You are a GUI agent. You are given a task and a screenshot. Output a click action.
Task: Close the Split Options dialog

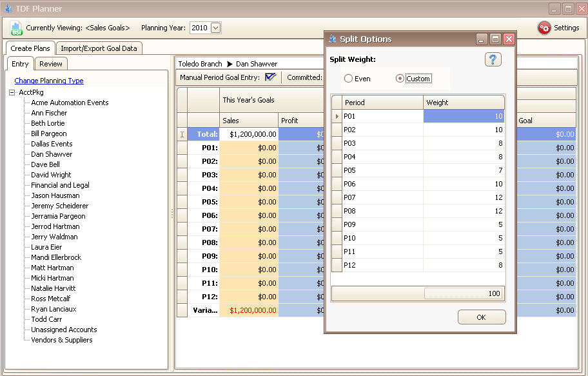click(x=509, y=39)
